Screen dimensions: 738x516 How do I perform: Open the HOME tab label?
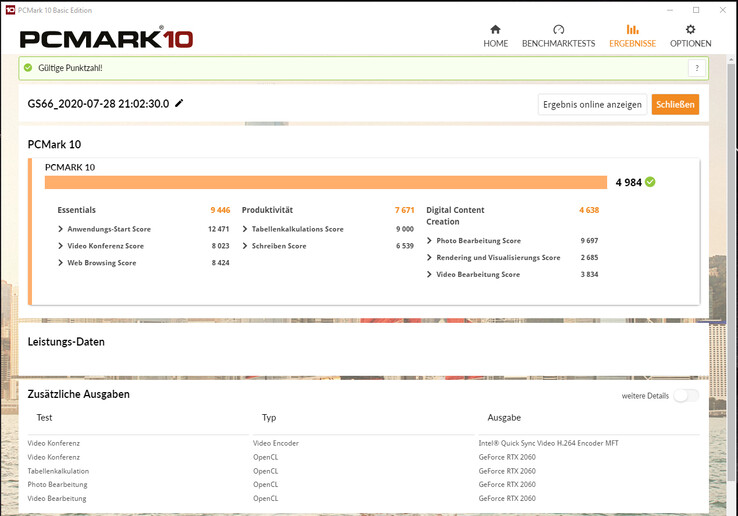(495, 43)
